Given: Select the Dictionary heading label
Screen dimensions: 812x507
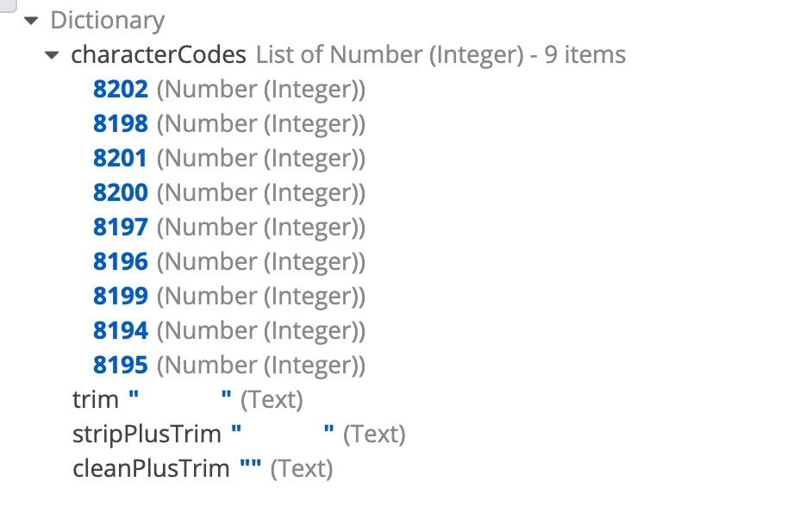Looking at the screenshot, I should click(x=107, y=20).
